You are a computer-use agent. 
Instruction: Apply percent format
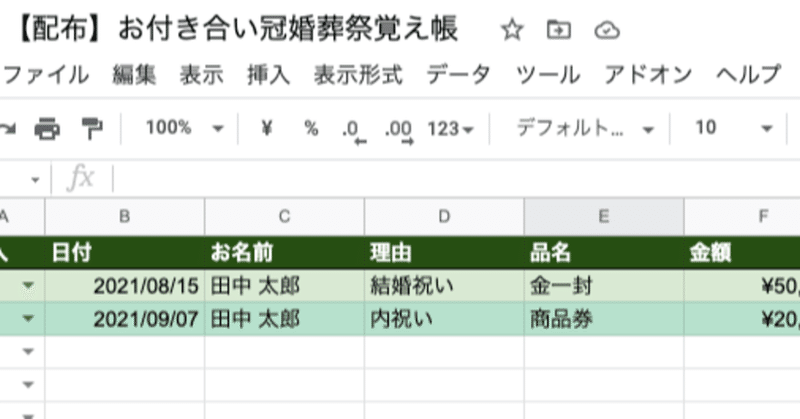click(x=311, y=128)
